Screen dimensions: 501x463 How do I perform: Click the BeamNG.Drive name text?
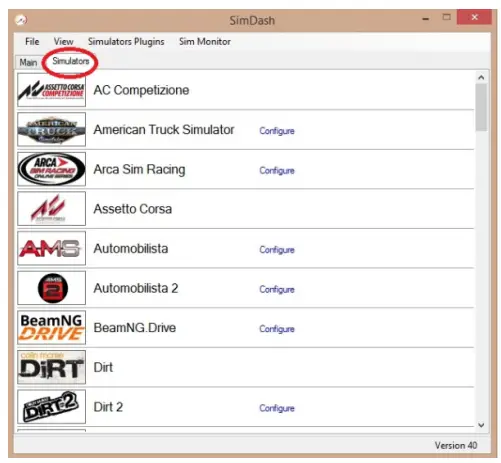point(135,328)
